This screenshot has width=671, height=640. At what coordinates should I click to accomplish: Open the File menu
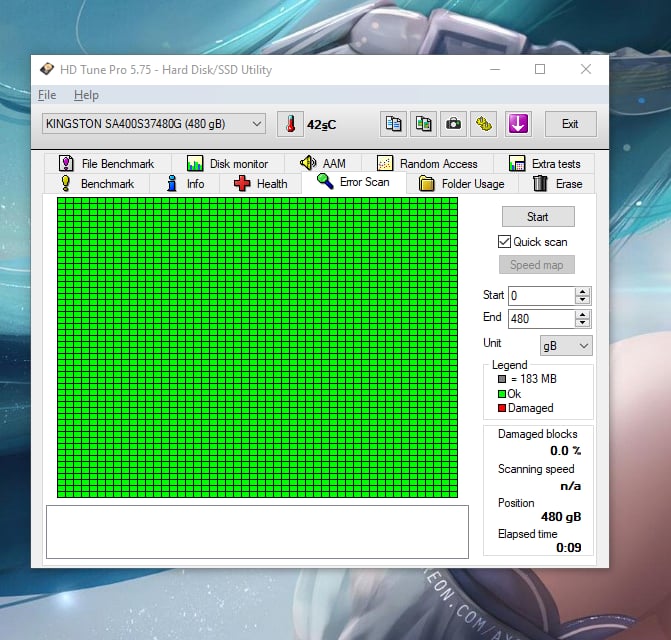tap(47, 95)
